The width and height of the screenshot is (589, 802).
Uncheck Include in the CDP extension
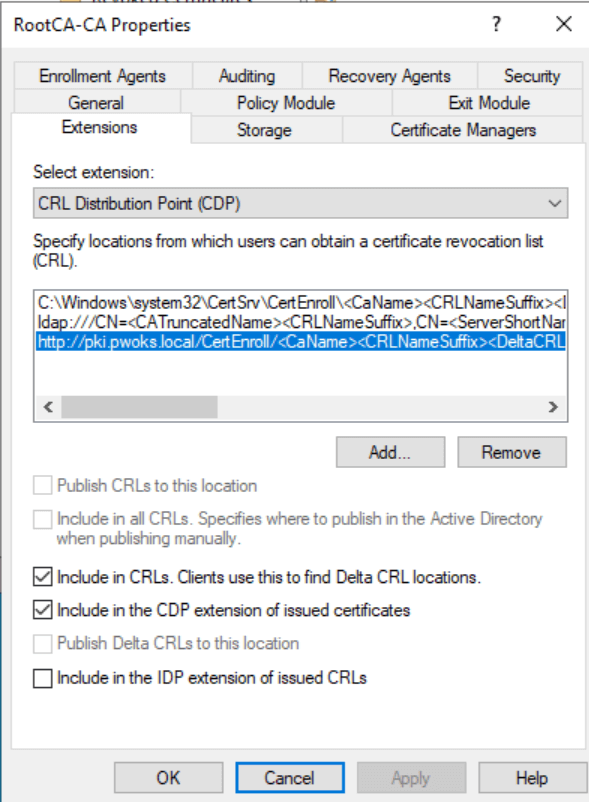[x=42, y=610]
